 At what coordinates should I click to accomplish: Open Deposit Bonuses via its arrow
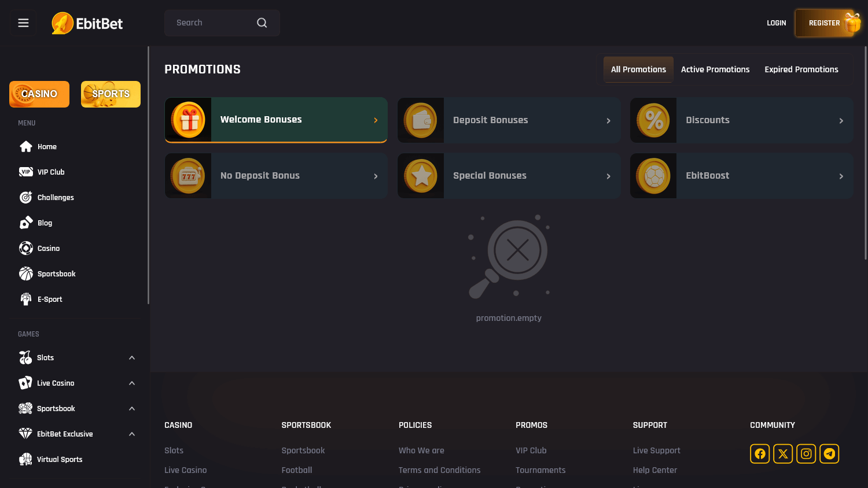[x=608, y=121]
